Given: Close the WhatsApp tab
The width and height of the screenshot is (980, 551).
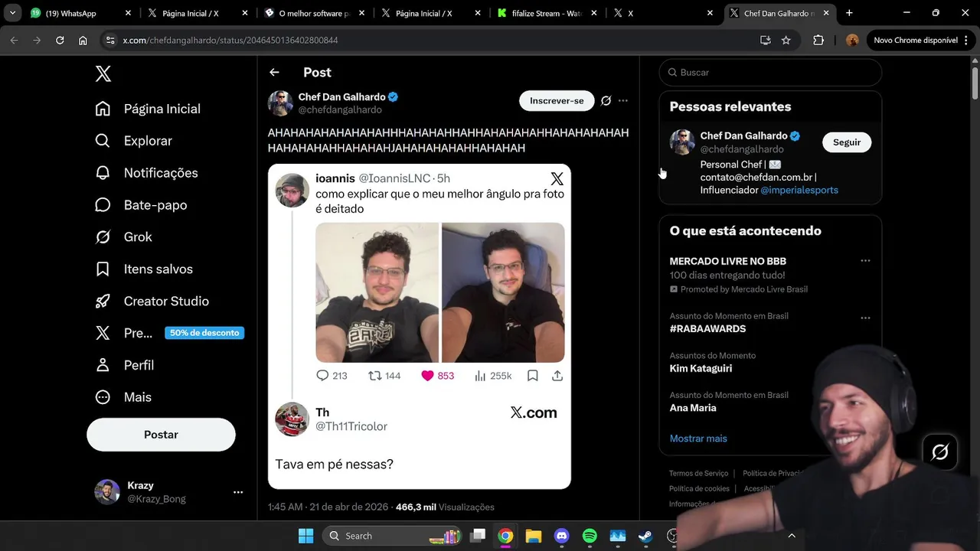Looking at the screenshot, I should tap(128, 13).
